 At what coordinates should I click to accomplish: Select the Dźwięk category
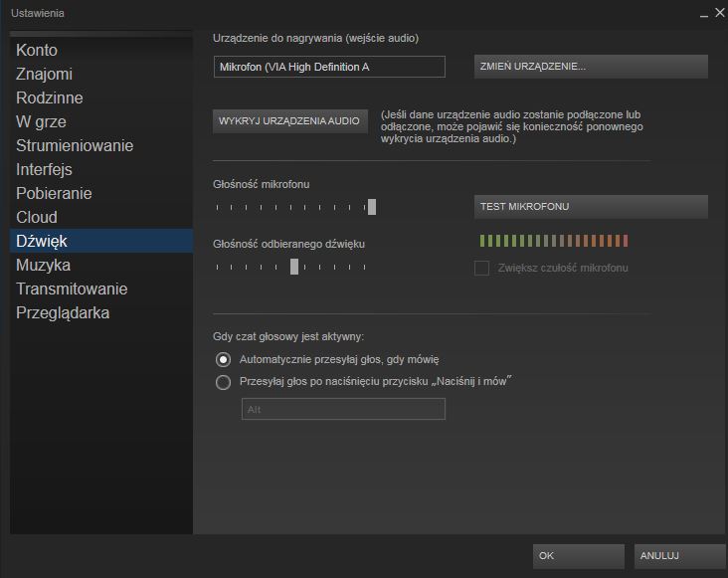(101, 241)
